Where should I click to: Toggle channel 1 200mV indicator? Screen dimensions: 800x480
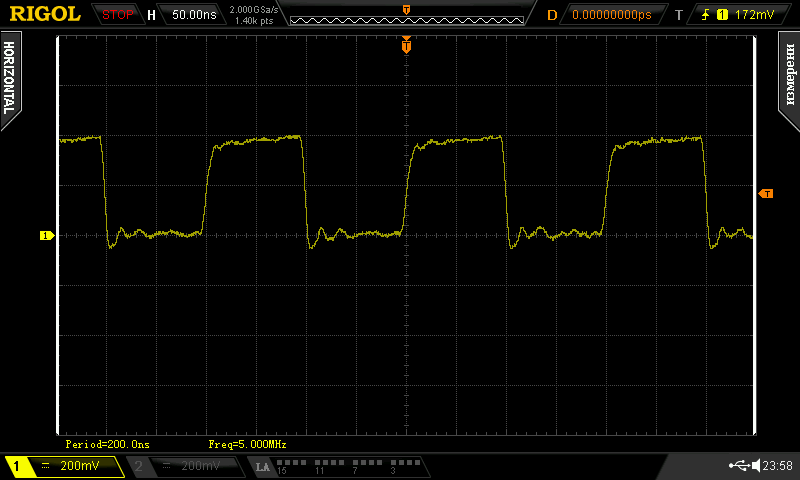[x=62, y=466]
